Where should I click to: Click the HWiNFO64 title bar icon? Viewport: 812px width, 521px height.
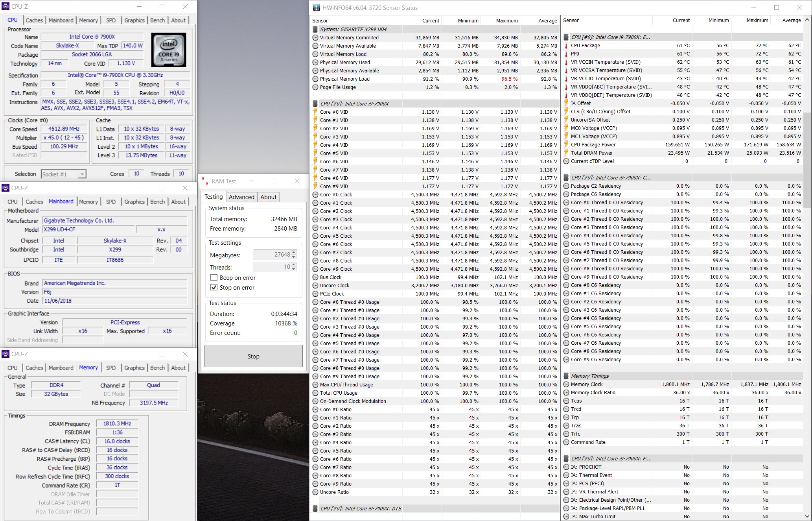(x=316, y=7)
